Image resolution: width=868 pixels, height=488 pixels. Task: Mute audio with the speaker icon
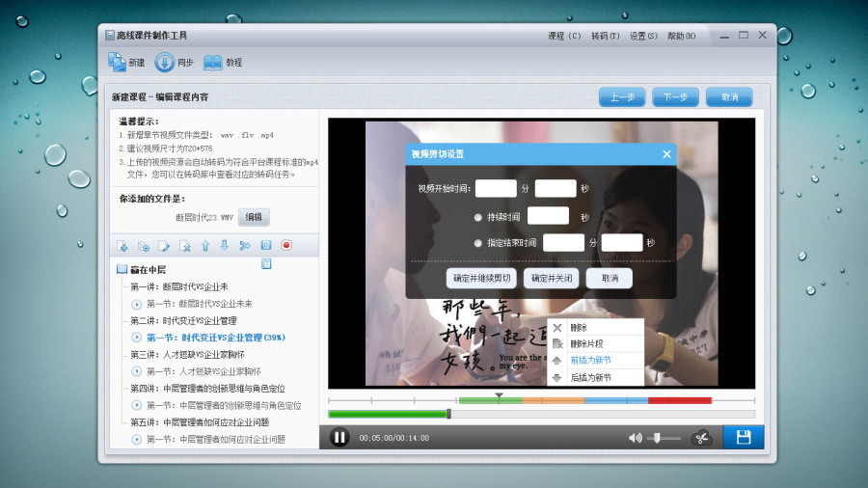(x=635, y=438)
